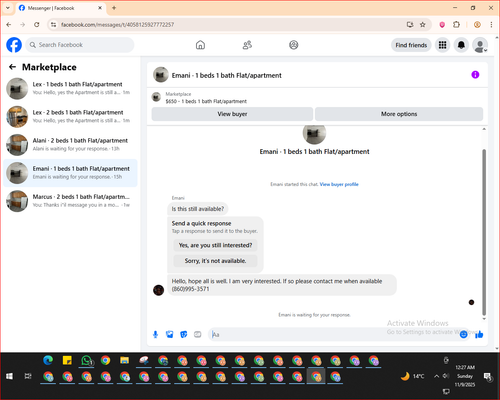Screen dimensions: 500x400
Task: Send 'Yes, are you still interested?' quick response
Action: 215,245
